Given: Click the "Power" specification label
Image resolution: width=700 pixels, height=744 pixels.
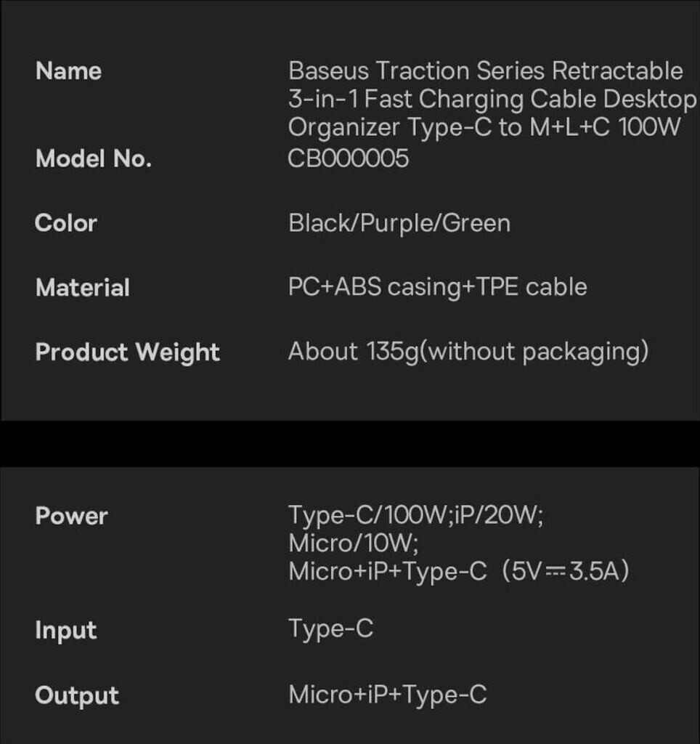Looking at the screenshot, I should [x=71, y=517].
